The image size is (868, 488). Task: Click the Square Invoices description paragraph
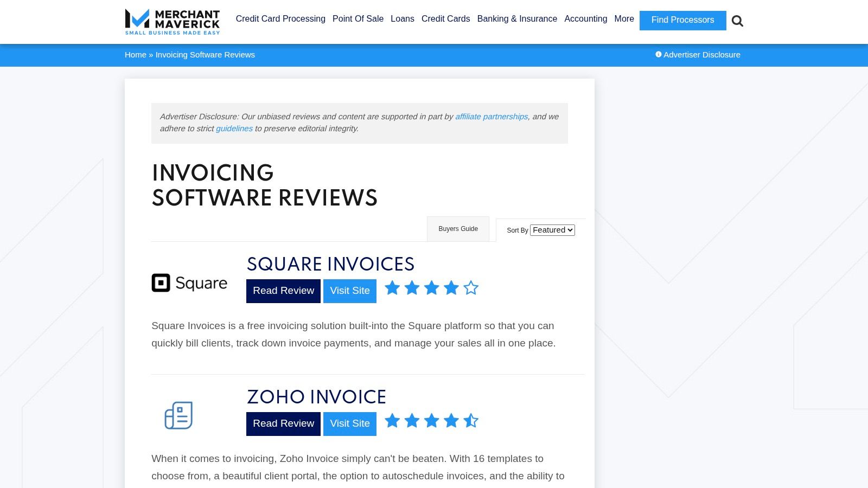pos(354,335)
